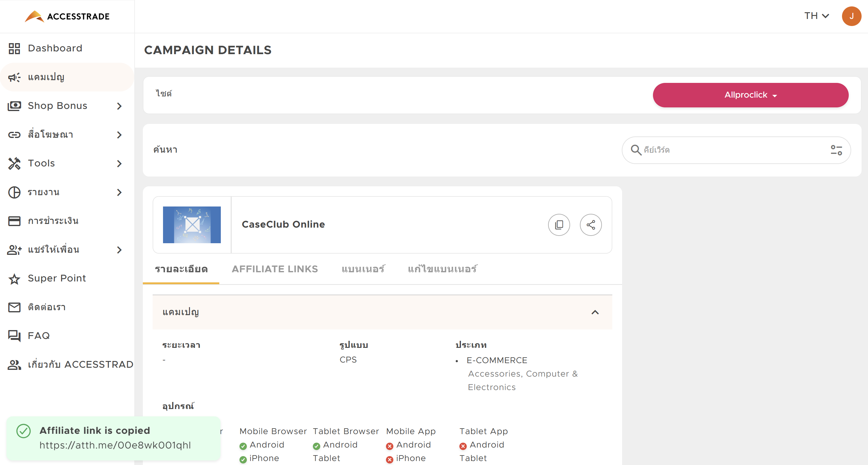Expand the รายงาน submenu chevron
The image size is (868, 465).
119,192
